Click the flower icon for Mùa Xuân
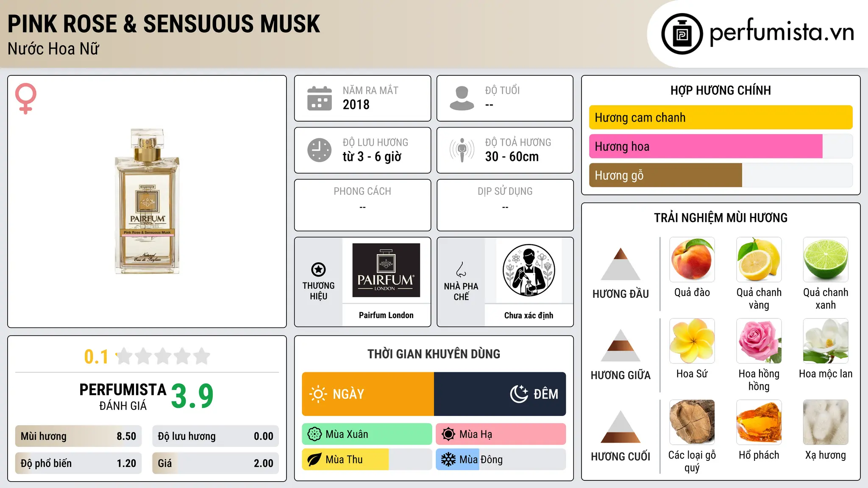Screen dimensions: 868x488 314,434
